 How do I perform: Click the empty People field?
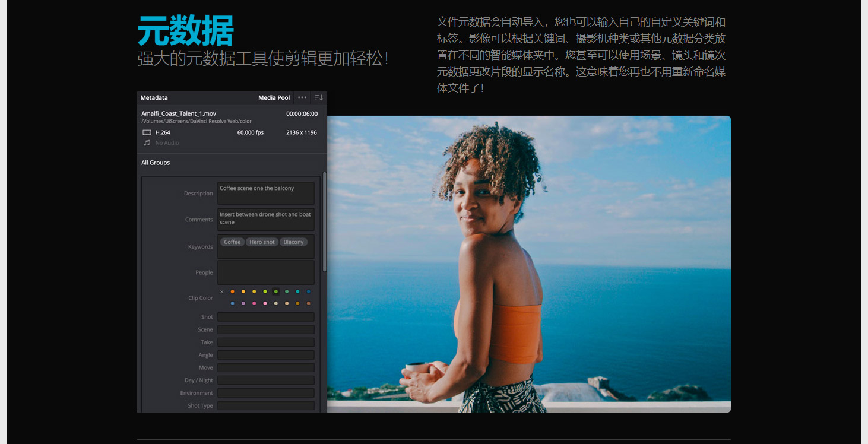[x=266, y=272]
